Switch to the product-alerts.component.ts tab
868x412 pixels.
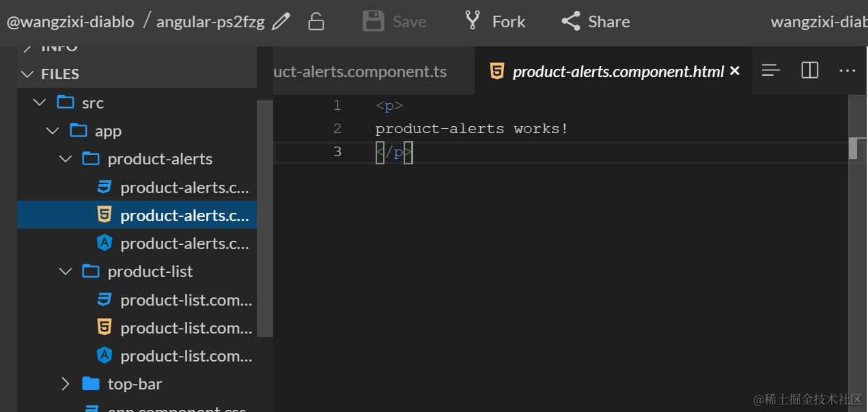coord(360,72)
